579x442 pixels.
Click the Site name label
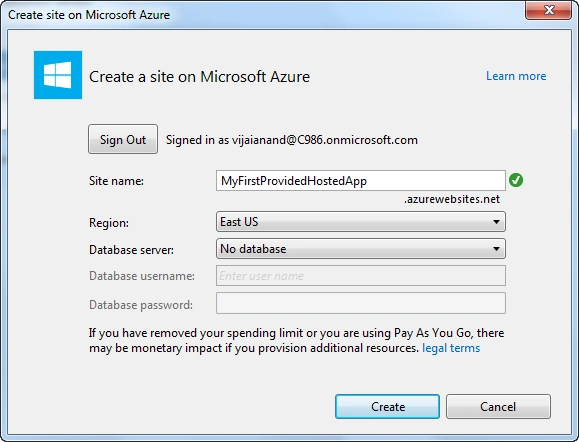pos(116,181)
